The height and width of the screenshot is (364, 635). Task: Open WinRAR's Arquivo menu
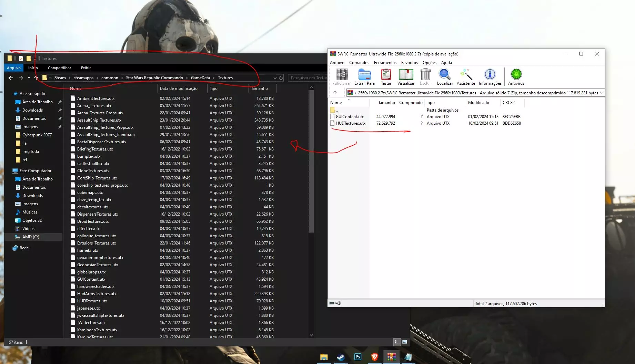(337, 62)
